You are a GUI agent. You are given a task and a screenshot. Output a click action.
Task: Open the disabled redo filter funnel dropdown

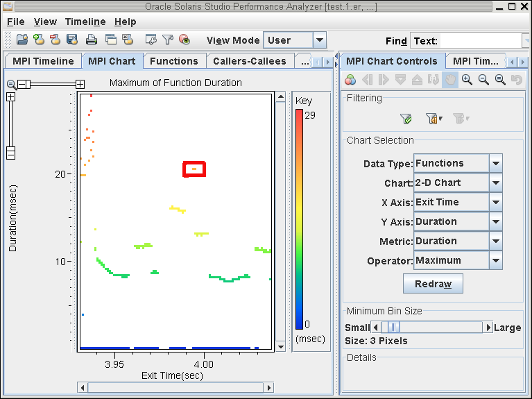coord(461,119)
